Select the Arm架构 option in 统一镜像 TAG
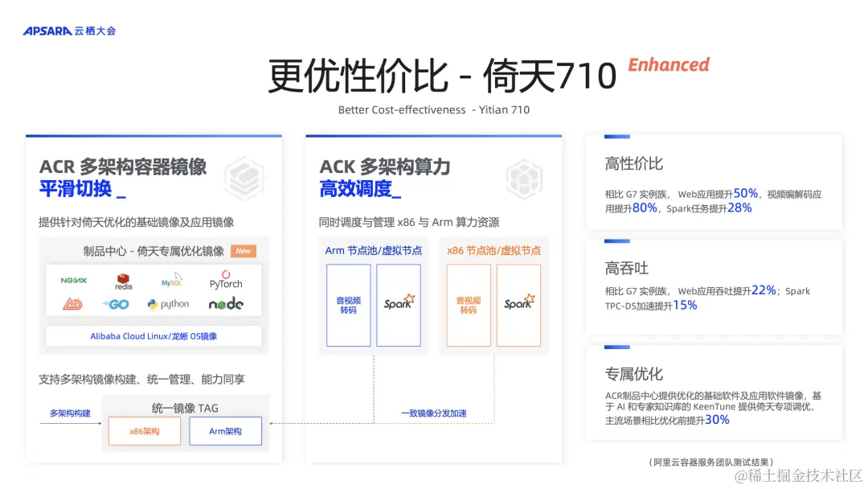 (226, 431)
